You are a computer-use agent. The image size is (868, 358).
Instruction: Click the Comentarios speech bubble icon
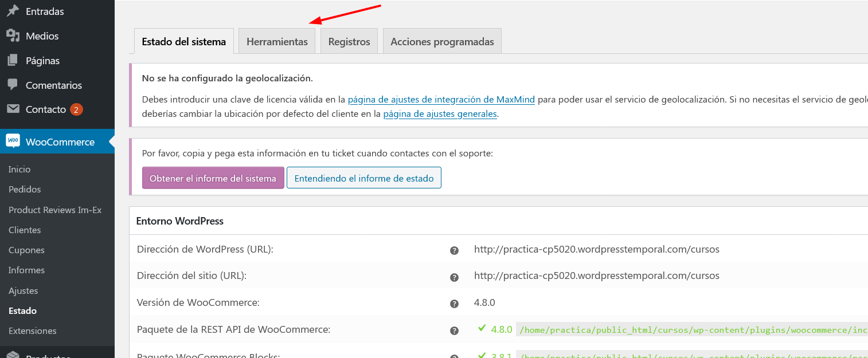coord(13,85)
